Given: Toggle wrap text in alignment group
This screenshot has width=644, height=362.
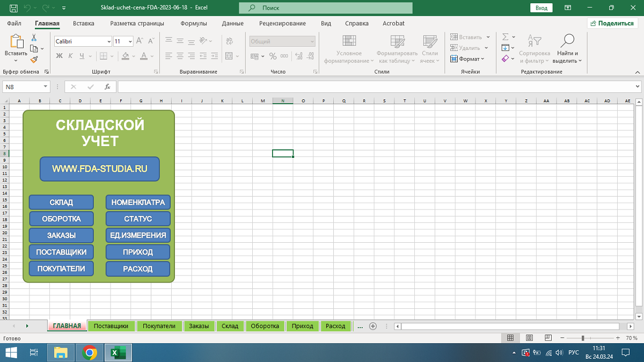Looking at the screenshot, I should pos(230,41).
